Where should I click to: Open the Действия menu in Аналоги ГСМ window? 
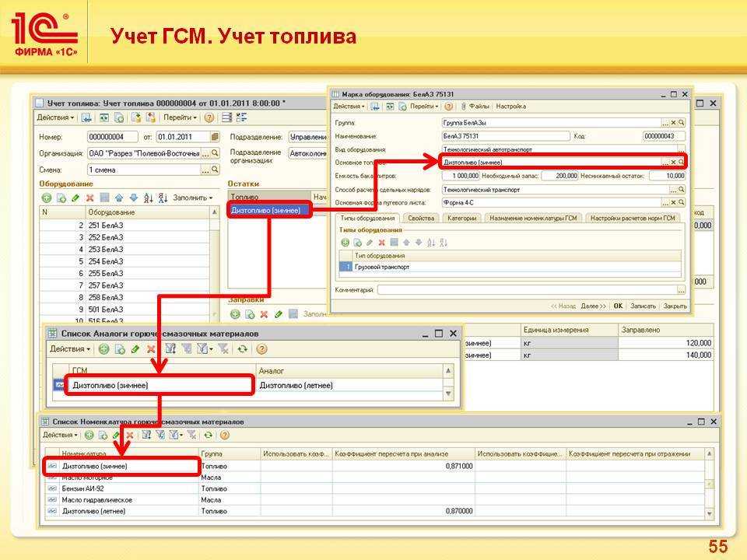[70, 349]
